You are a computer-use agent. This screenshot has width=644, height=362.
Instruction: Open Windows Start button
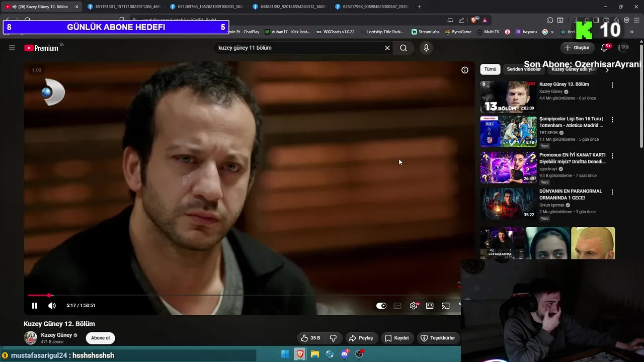pyautogui.click(x=285, y=354)
